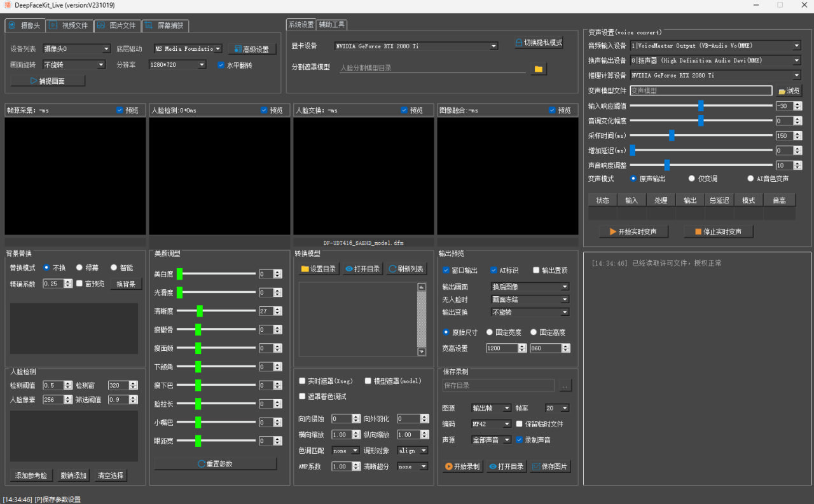Open 辅助工具 tab
This screenshot has width=814, height=504.
(331, 25)
